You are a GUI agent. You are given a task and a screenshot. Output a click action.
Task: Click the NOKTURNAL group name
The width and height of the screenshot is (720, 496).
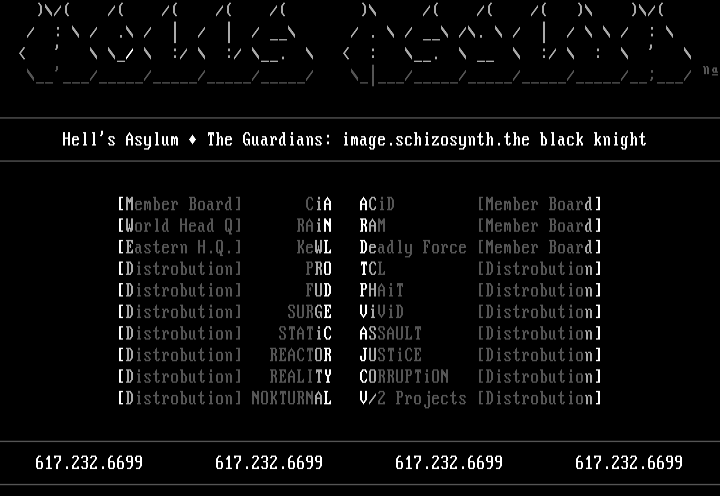pyautogui.click(x=291, y=398)
